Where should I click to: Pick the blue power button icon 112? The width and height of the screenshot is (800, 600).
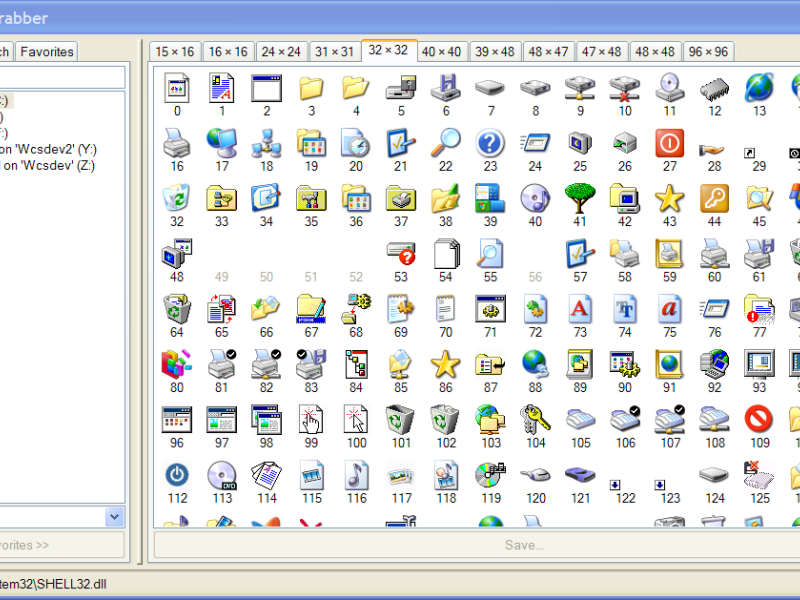(x=177, y=475)
